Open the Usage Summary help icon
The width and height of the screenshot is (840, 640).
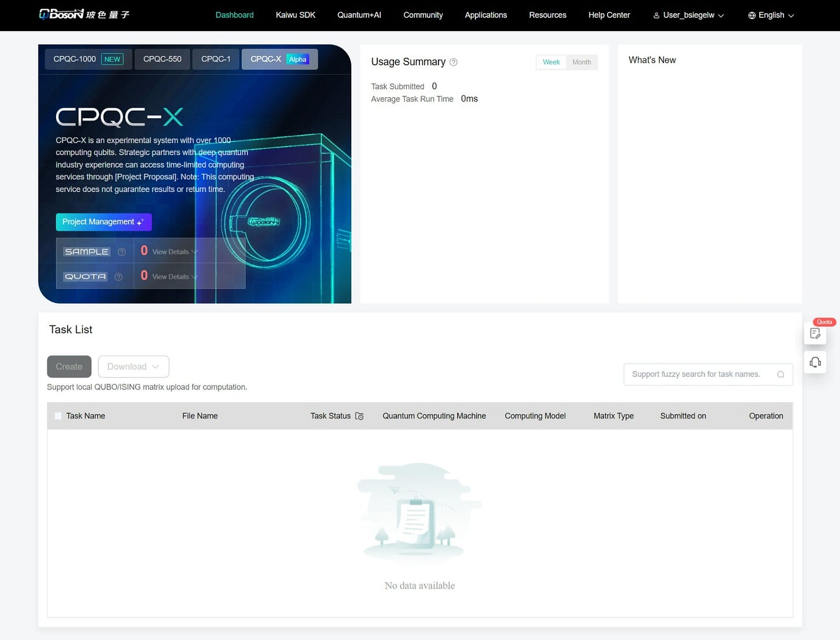(453, 62)
